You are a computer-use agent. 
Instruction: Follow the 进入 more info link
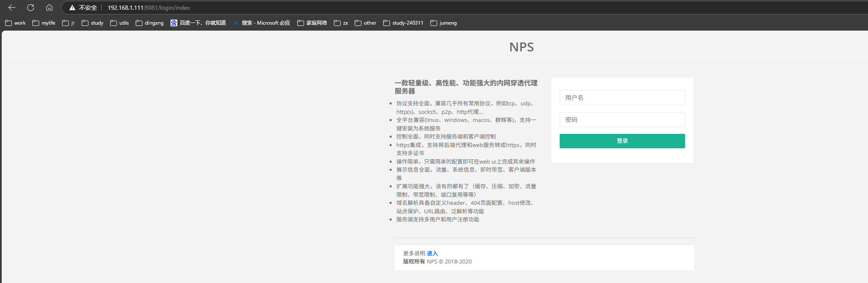(x=432, y=254)
